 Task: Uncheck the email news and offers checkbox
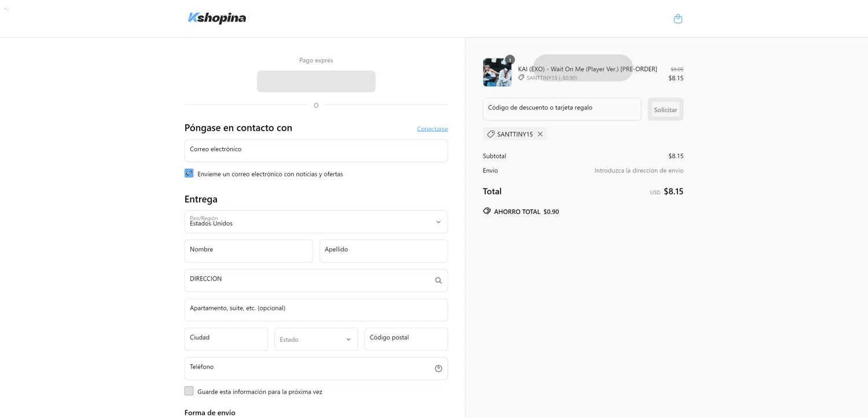tap(189, 173)
